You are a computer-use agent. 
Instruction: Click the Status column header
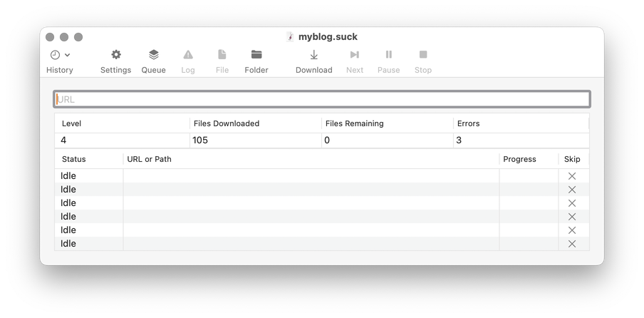(x=74, y=159)
